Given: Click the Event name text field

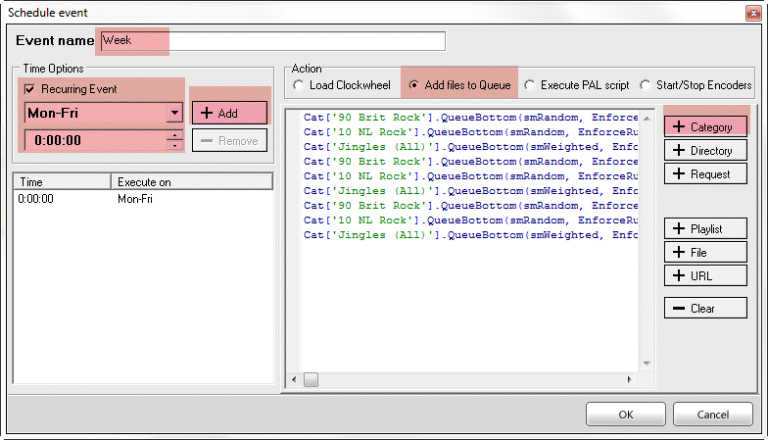Looking at the screenshot, I should (x=272, y=41).
